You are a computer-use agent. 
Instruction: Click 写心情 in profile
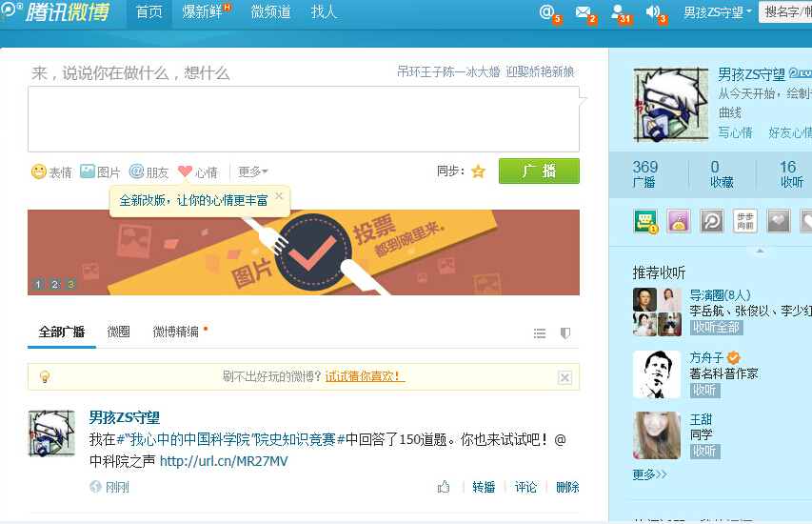[x=735, y=132]
